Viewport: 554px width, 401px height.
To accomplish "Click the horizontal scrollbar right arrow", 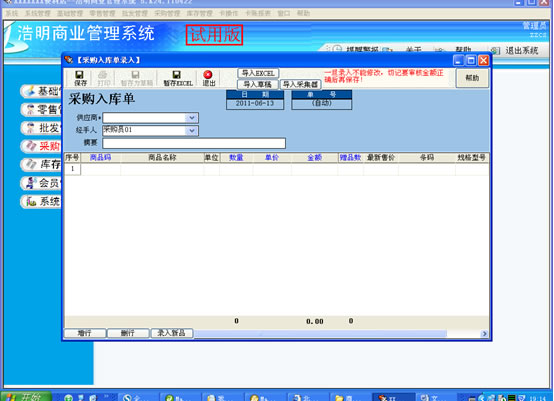I will (x=484, y=333).
